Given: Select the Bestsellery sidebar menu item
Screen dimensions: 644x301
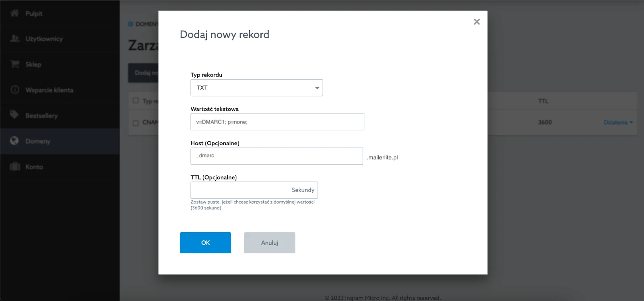Looking at the screenshot, I should click(x=41, y=116).
